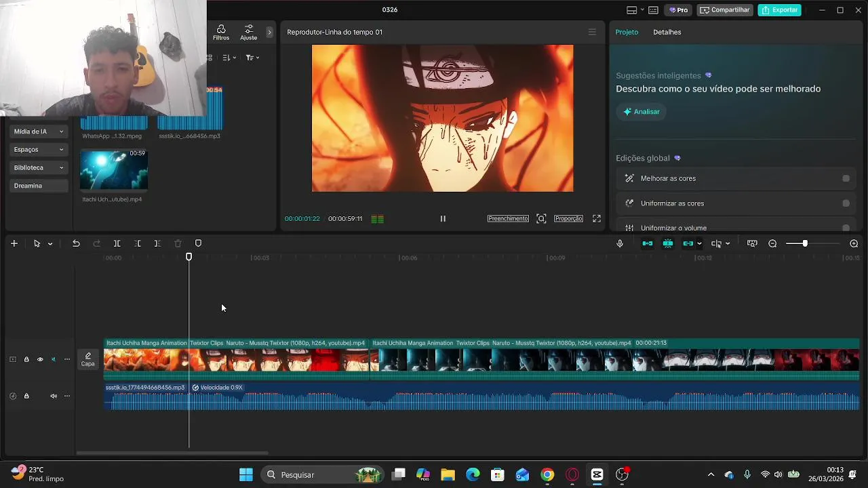Image resolution: width=868 pixels, height=488 pixels.
Task: Pause the video playback
Action: tap(443, 218)
